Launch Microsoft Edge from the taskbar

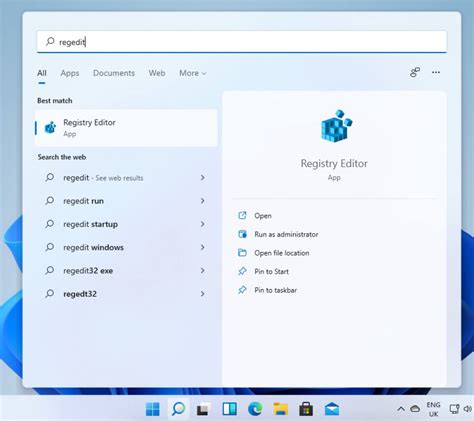pos(255,409)
